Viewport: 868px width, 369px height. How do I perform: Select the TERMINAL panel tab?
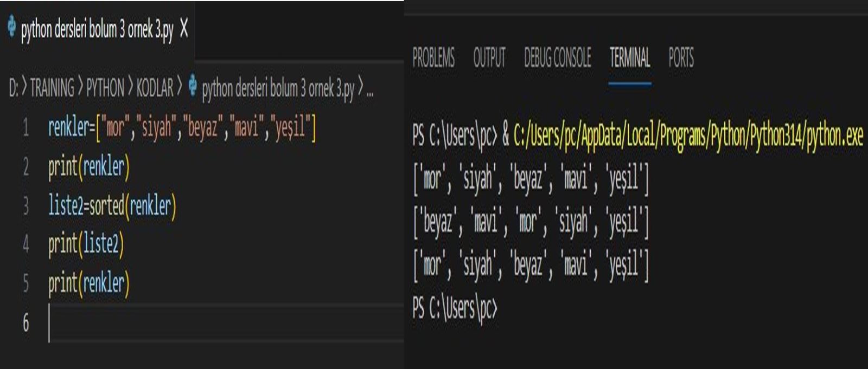(629, 57)
